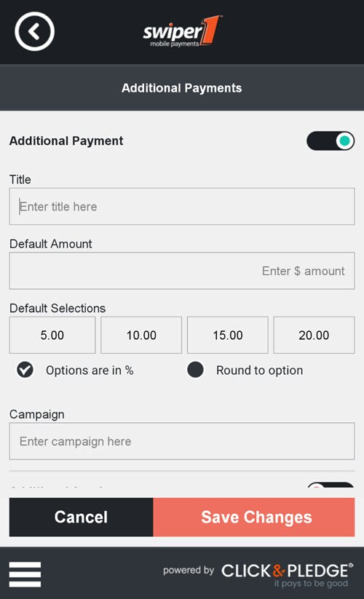Edit the 15.00 default selection box
The image size is (364, 599).
(228, 335)
